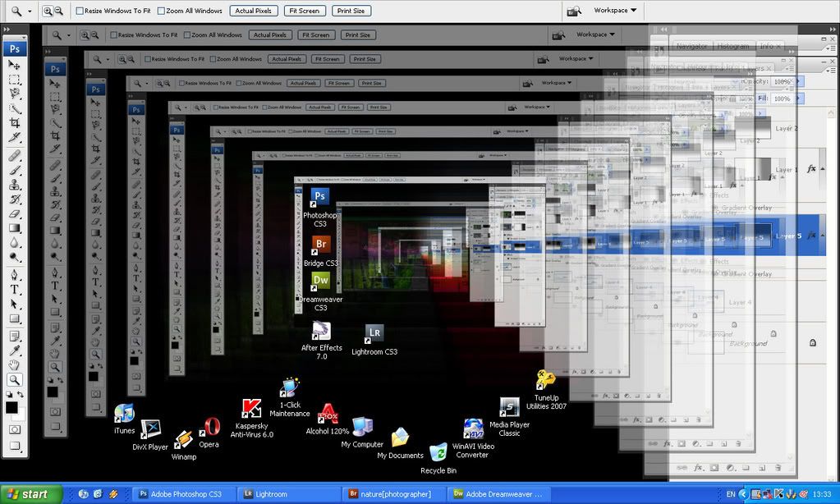The width and height of the screenshot is (840, 504).
Task: Click the Zoom In icon in the top options bar
Action: click(x=48, y=11)
